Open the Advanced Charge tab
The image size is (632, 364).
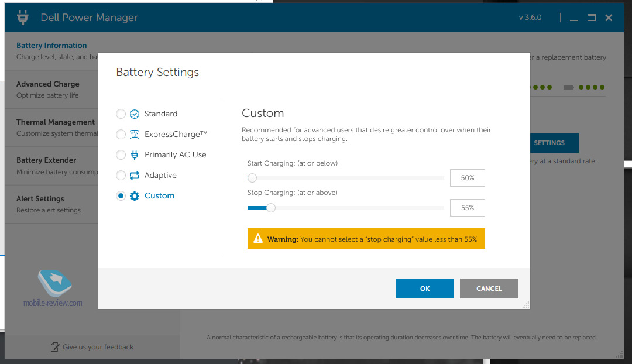pyautogui.click(x=51, y=90)
